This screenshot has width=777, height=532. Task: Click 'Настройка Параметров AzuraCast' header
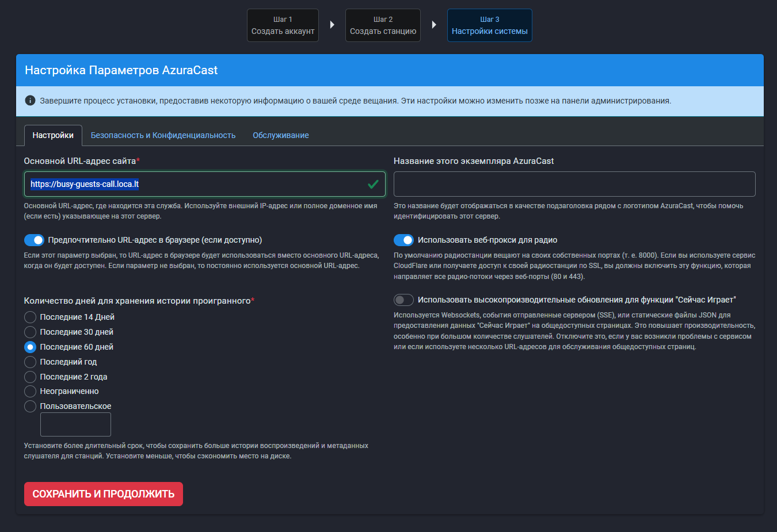[121, 70]
